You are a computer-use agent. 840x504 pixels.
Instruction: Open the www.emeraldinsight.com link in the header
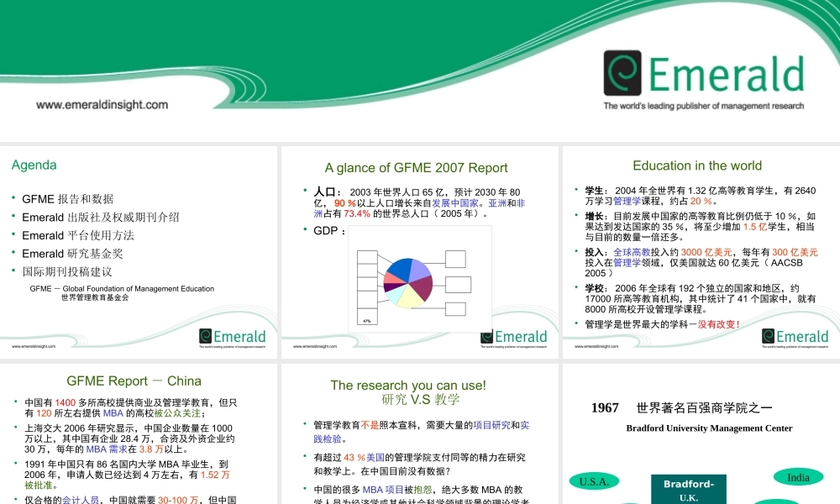coord(102,105)
